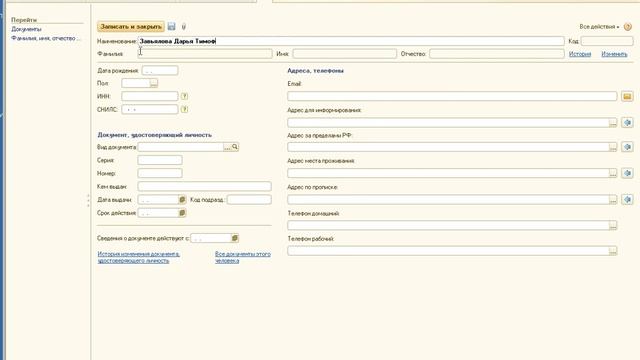Click arrow icon beside Адрес за пределами РФ
The image size is (640, 360).
pos(627,147)
